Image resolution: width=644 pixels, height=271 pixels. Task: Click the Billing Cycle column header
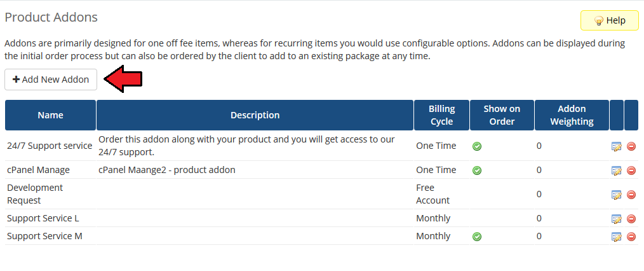(441, 115)
